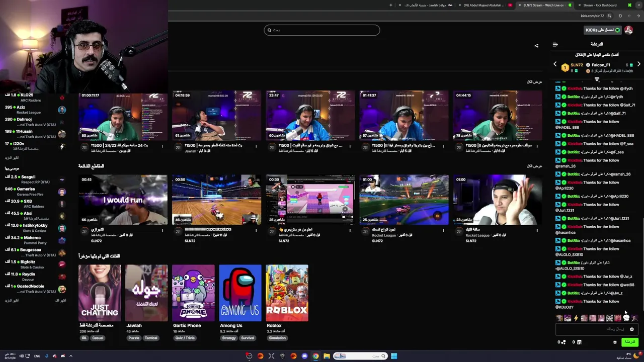644x362 pixels.
Task: Collapse the top gifters leaderboard
Action: pyautogui.click(x=597, y=79)
